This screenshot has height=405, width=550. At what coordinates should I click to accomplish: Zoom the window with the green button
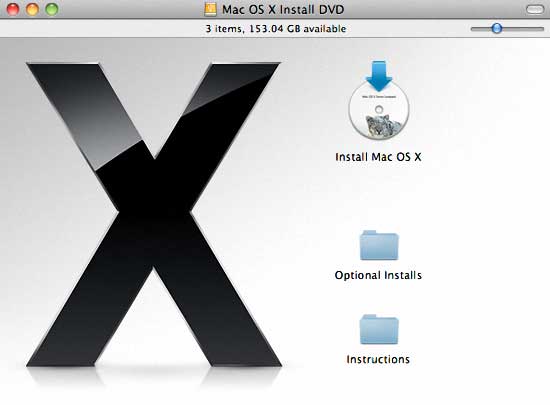(x=52, y=9)
